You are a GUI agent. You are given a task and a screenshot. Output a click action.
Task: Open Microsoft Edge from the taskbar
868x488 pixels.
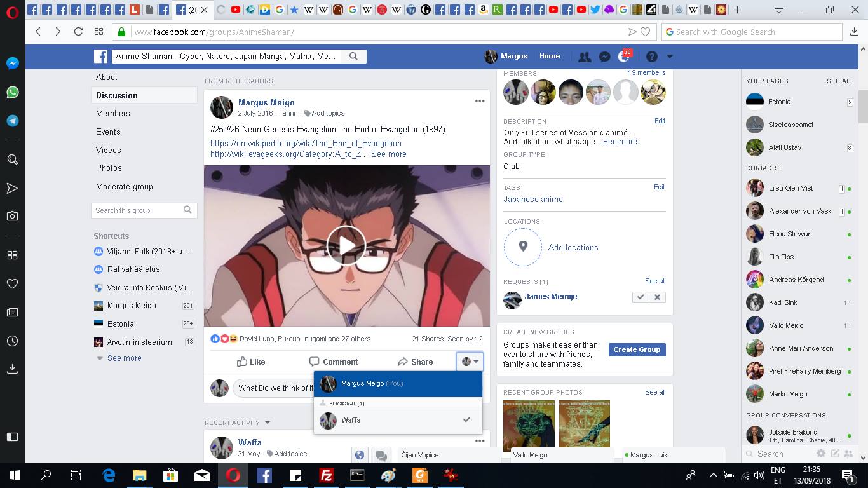pos(109,475)
